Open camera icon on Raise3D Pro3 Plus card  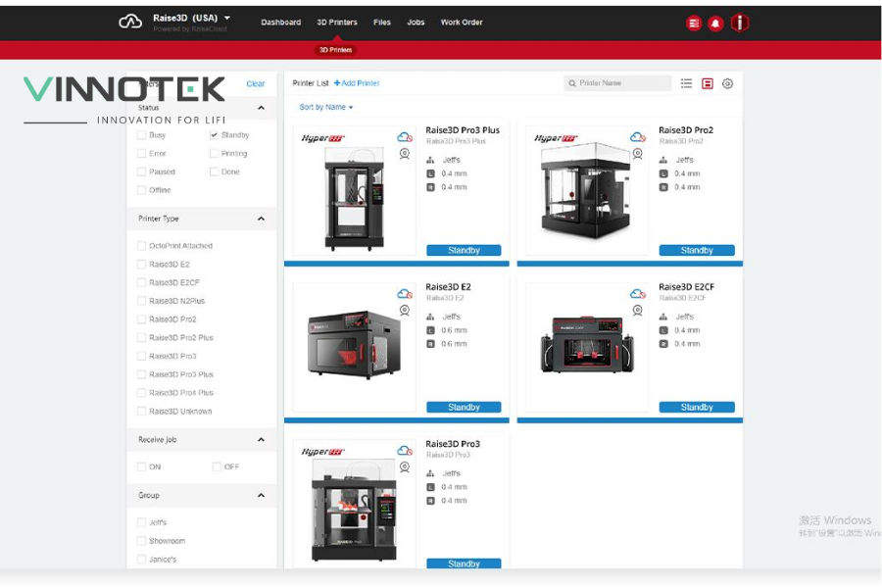(x=405, y=154)
